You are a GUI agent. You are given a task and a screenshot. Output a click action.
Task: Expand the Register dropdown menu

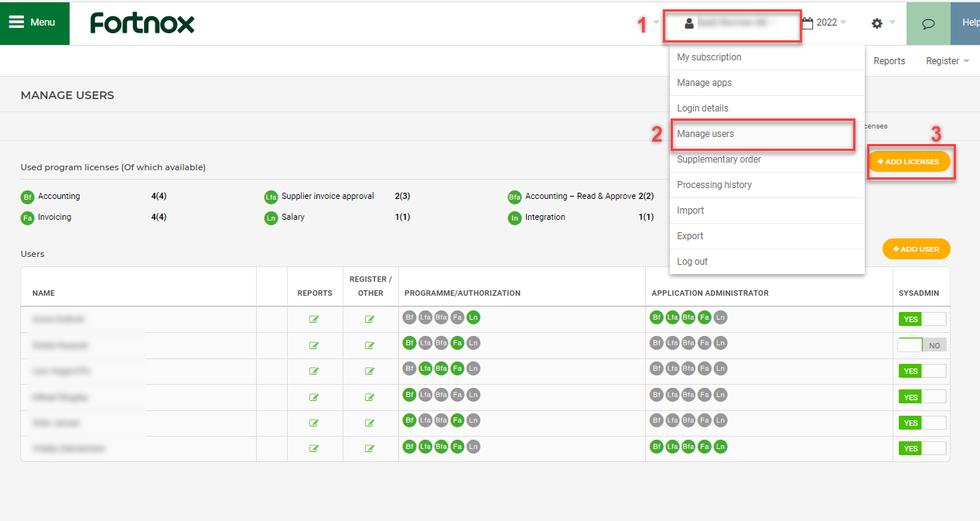click(947, 61)
